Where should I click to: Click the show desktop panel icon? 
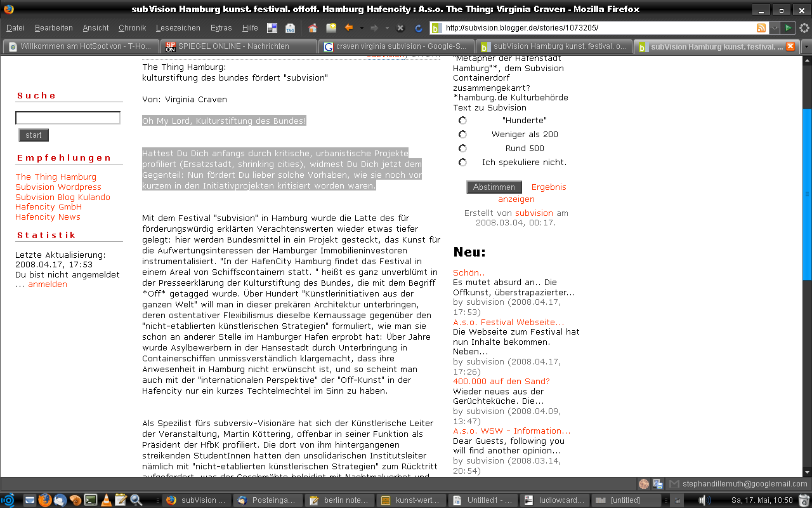click(29, 500)
